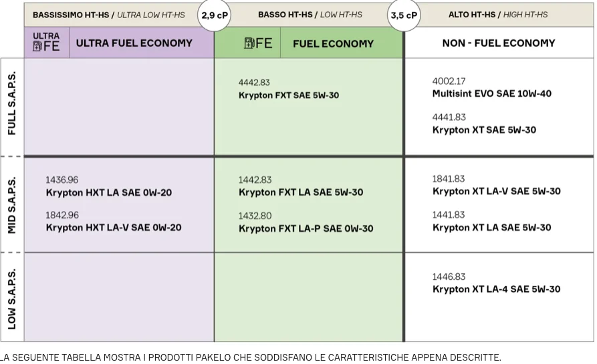Click product code 1841.83
The width and height of the screenshot is (597, 364).
point(449,179)
